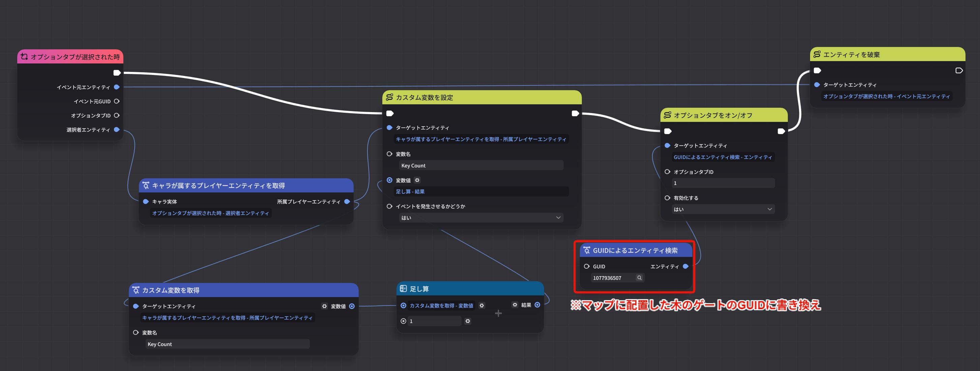Click the gear icon beside 結果 in 足し算
The image size is (980, 371).
point(515,305)
